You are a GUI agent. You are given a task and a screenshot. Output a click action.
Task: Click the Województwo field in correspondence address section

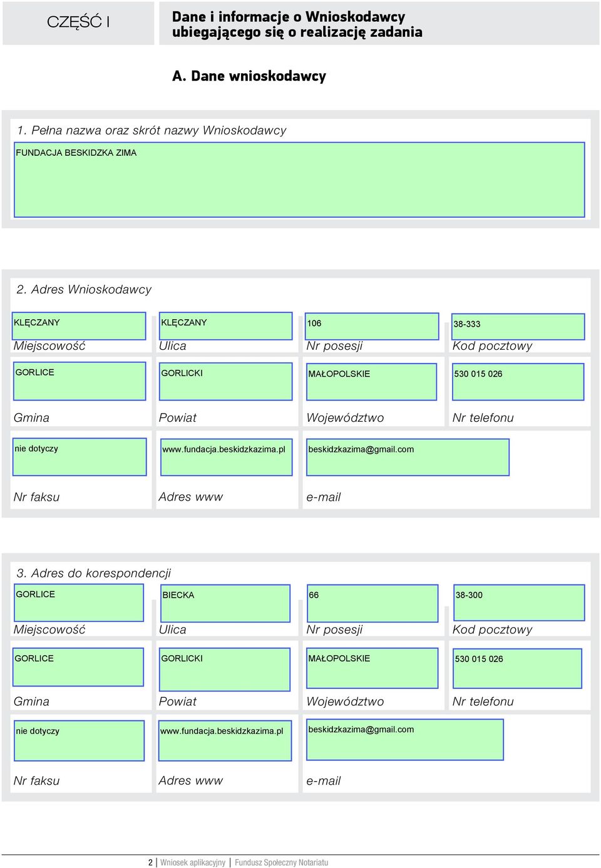[x=372, y=668]
